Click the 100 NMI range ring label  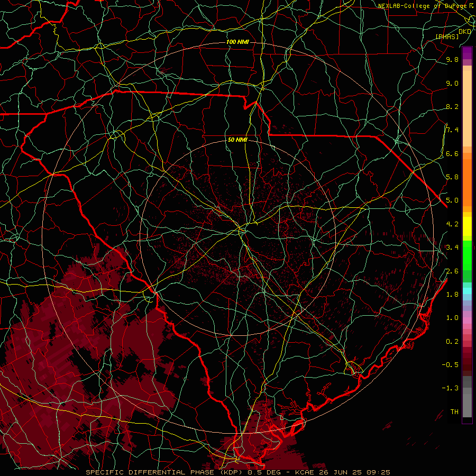coord(237,42)
